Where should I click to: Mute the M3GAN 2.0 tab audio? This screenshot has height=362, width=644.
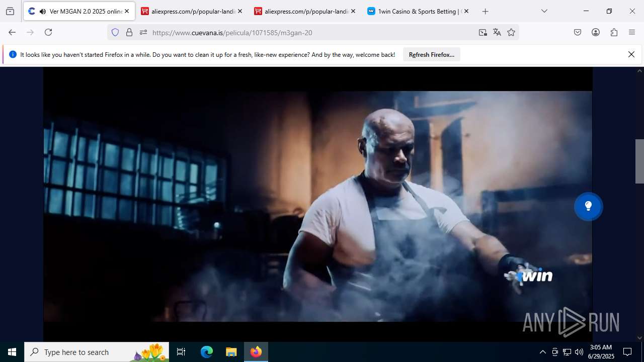coord(42,11)
